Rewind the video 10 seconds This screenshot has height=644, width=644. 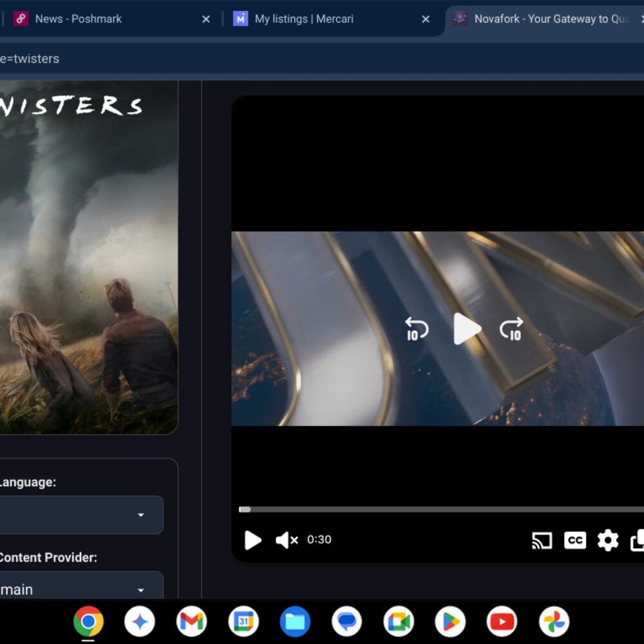(x=416, y=329)
